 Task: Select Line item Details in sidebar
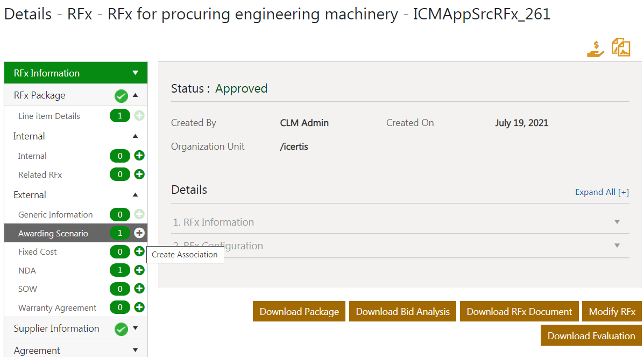(49, 116)
